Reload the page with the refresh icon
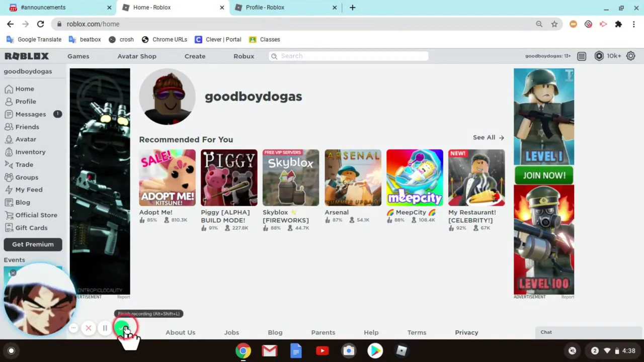The height and width of the screenshot is (362, 644). pos(40,24)
